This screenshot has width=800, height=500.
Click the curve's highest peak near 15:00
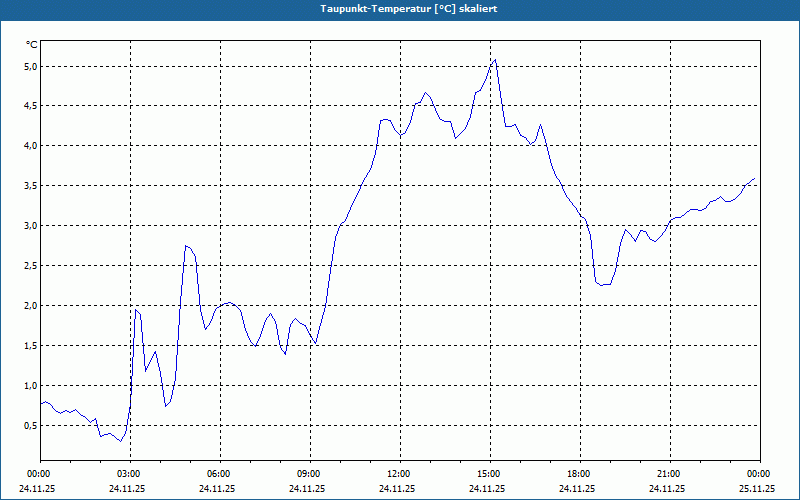495,60
